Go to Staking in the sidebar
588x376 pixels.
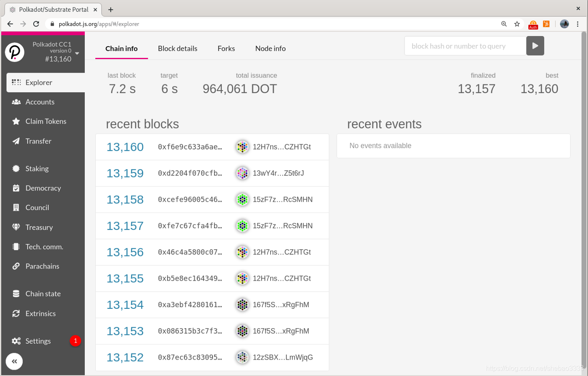[x=46, y=169]
